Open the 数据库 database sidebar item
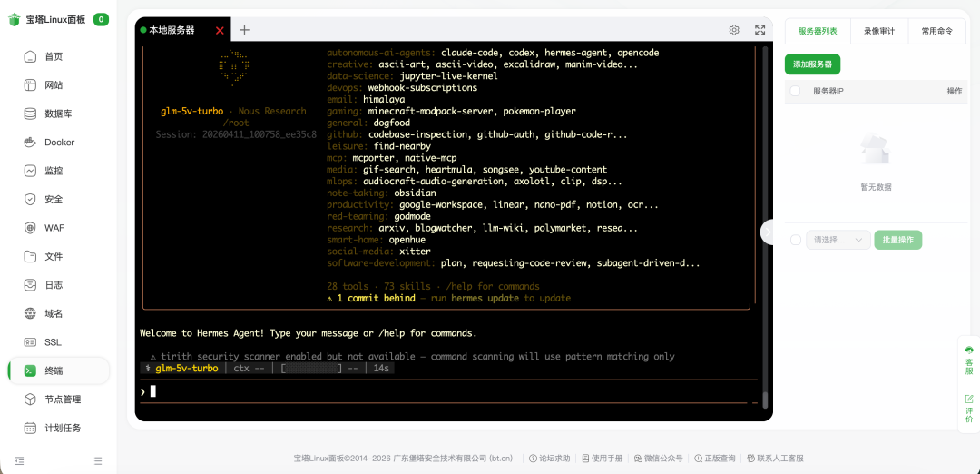Screen dimensions: 980x474 [x=58, y=114]
